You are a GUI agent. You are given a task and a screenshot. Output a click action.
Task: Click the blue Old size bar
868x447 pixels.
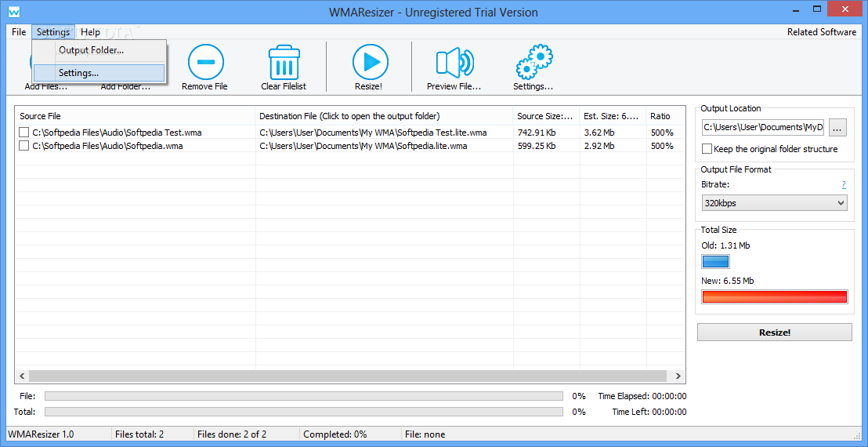716,261
